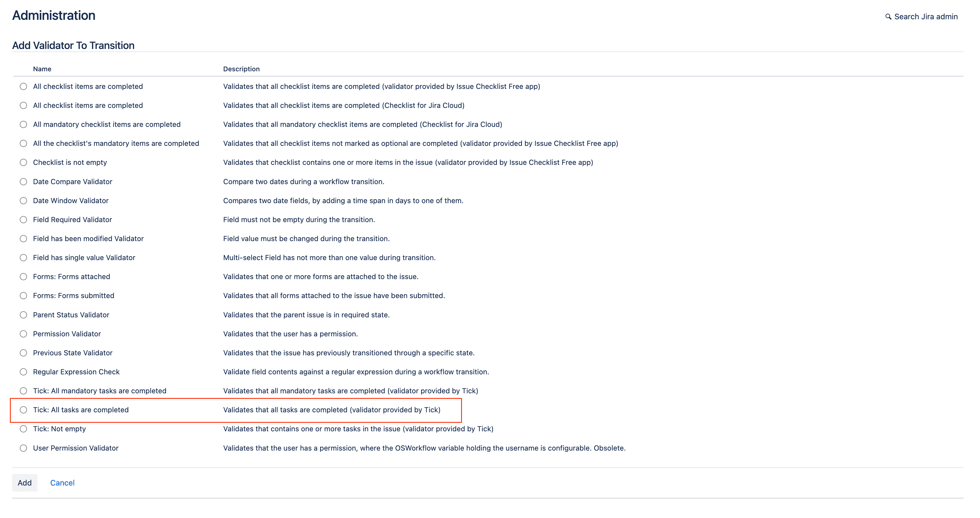Click the 'Add Validator To Transition' heading
The width and height of the screenshot is (980, 518).
point(73,45)
